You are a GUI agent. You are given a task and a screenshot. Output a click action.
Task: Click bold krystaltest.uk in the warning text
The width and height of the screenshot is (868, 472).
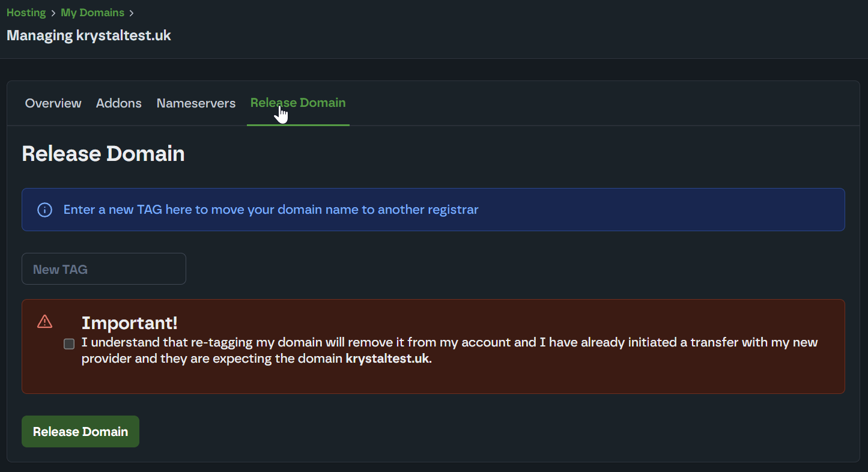(387, 359)
